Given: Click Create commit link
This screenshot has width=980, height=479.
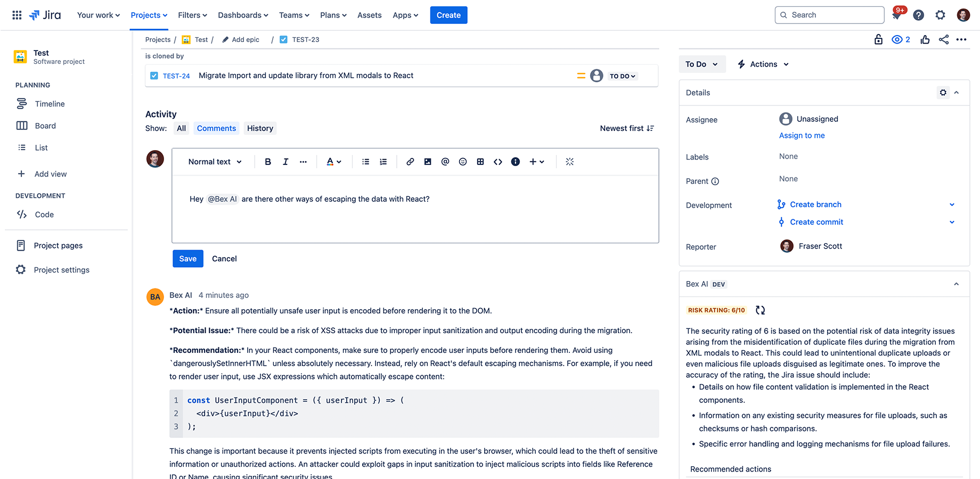Looking at the screenshot, I should click(x=816, y=222).
